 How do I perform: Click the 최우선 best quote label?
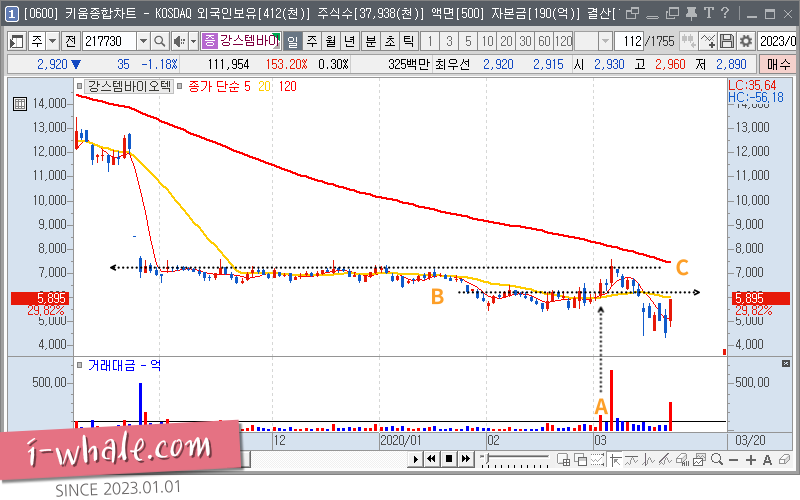click(x=452, y=64)
